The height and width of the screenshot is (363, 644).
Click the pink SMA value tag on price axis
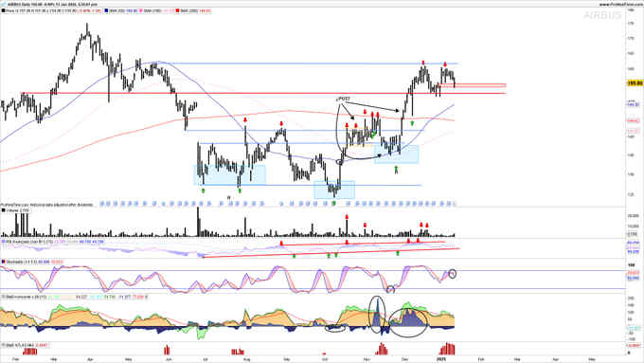click(x=633, y=131)
